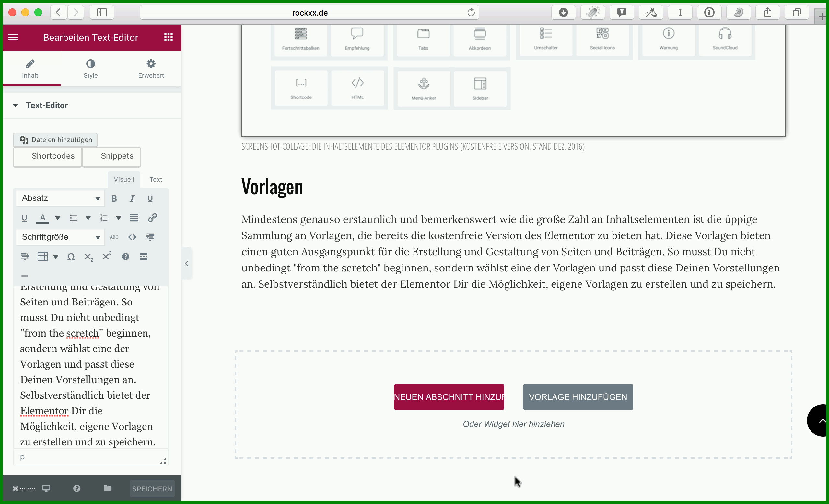829x504 pixels.
Task: Increase the paragraph indent
Action: 25,257
